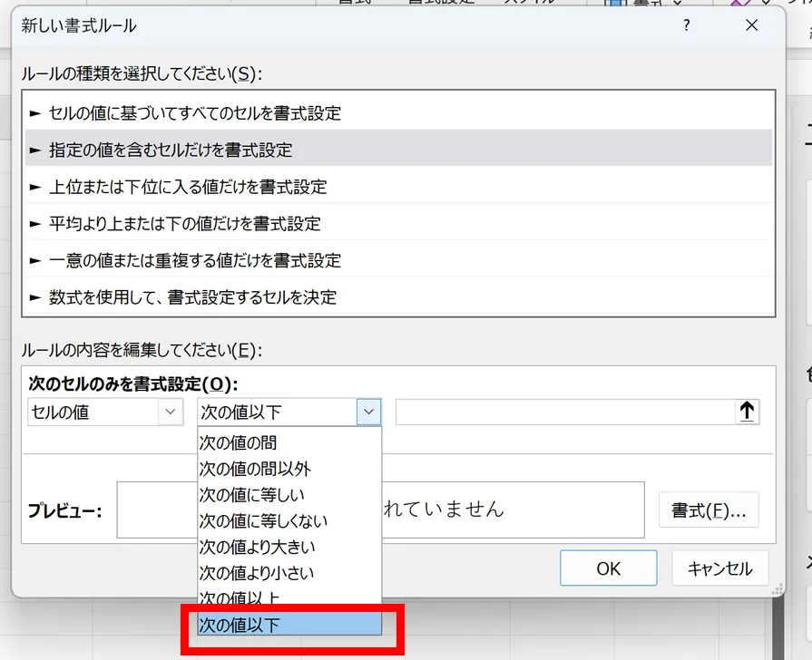Select rule 数式を使用して、書式設定するセルを決定
The image size is (812, 660).
pos(192,297)
